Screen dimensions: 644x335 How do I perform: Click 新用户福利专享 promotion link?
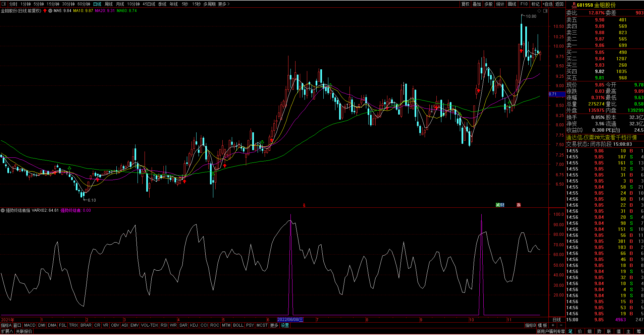pyautogui.click(x=551, y=331)
